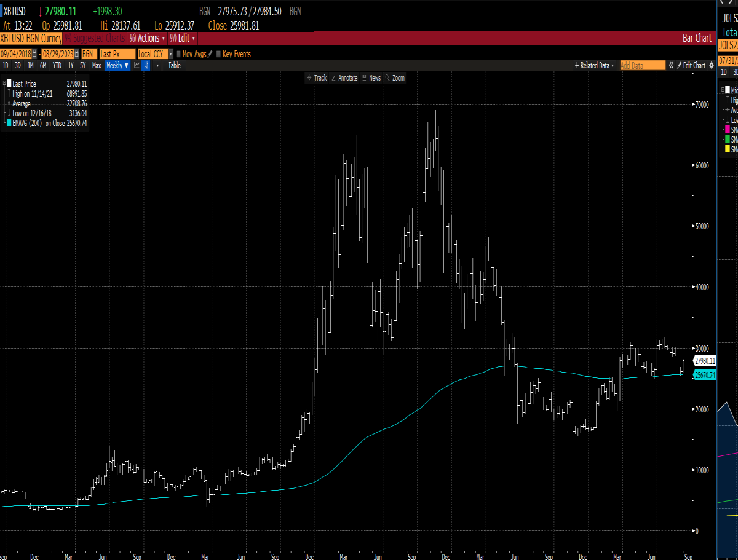This screenshot has width=738, height=560.
Task: Edit moving averages pencil icon
Action: click(210, 54)
